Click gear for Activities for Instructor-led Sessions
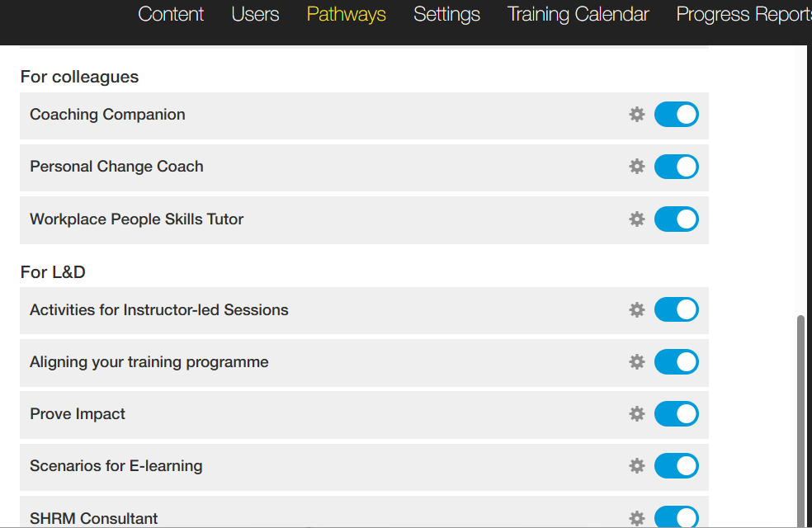812x528 pixels. pyautogui.click(x=637, y=310)
